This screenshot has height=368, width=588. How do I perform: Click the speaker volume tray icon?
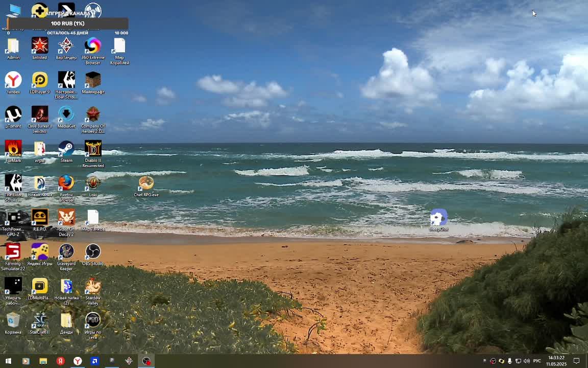527,361
